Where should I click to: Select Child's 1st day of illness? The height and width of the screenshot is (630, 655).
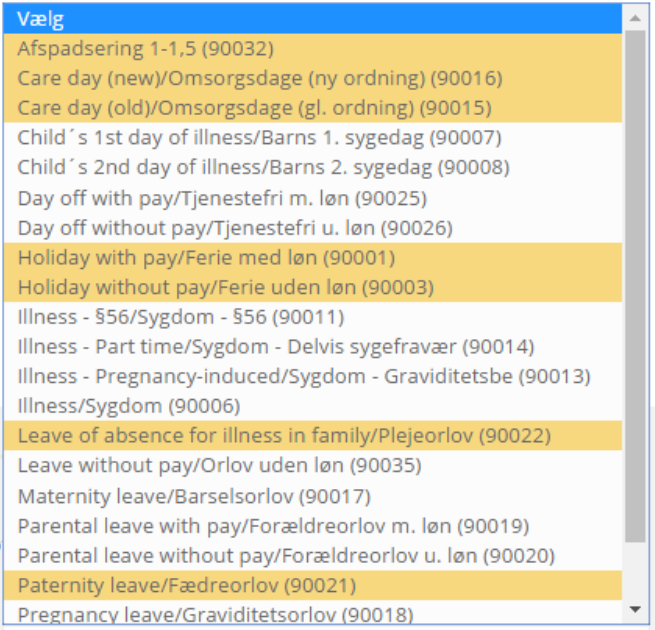point(259,138)
